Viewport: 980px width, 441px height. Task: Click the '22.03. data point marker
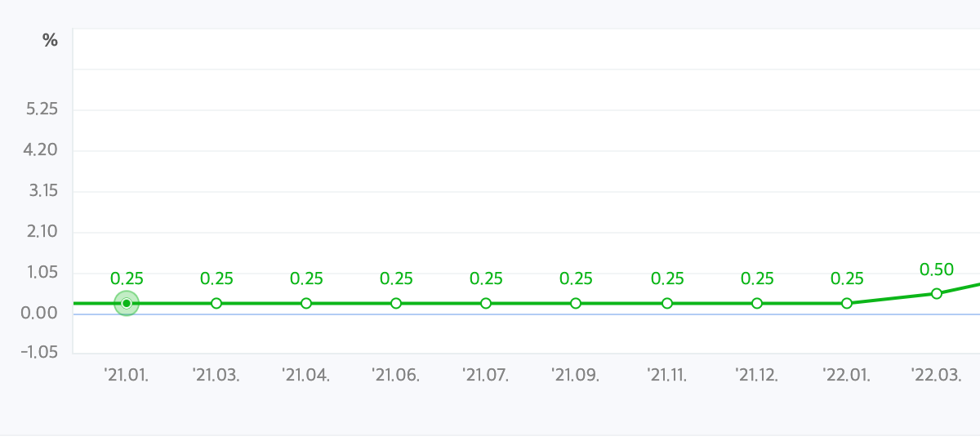click(x=937, y=293)
